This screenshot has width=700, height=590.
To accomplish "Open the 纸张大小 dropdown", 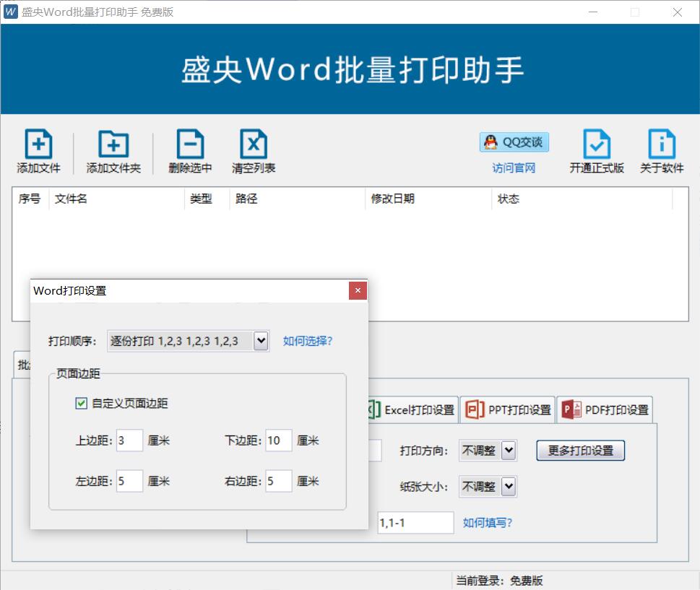I will 509,487.
